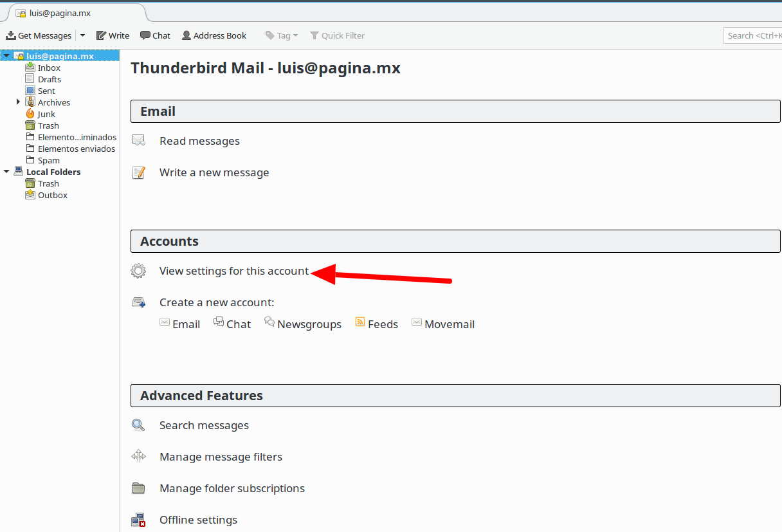Viewport: 782px width, 532px height.
Task: Open the account's Trash folder under Junk
Action: point(48,125)
